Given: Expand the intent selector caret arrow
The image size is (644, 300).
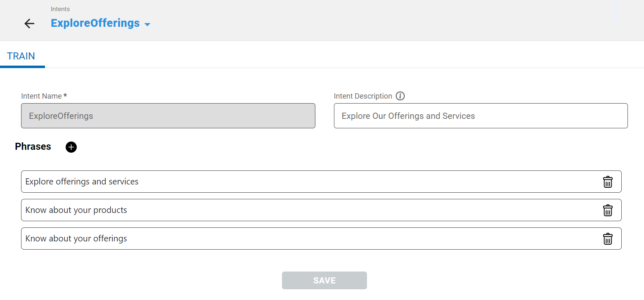Looking at the screenshot, I should click(147, 24).
